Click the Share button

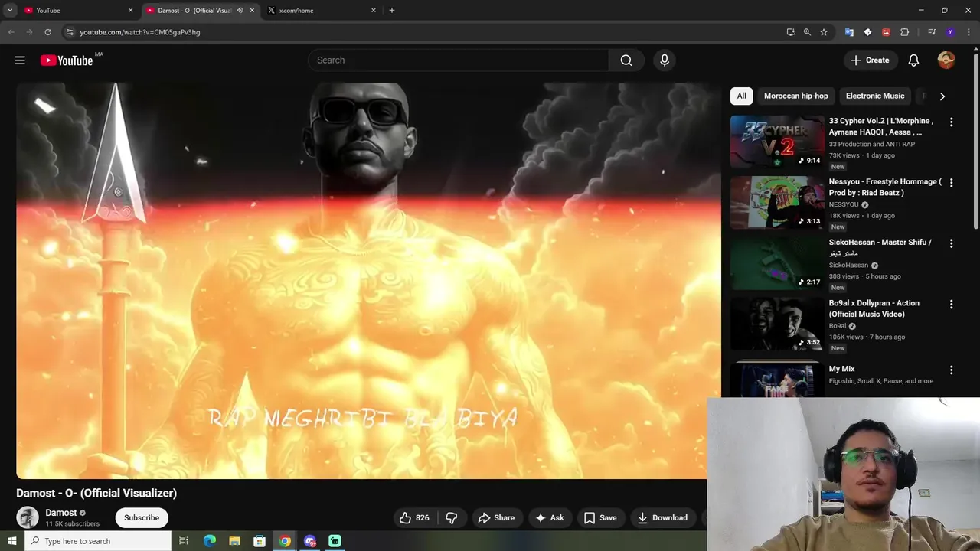click(496, 518)
